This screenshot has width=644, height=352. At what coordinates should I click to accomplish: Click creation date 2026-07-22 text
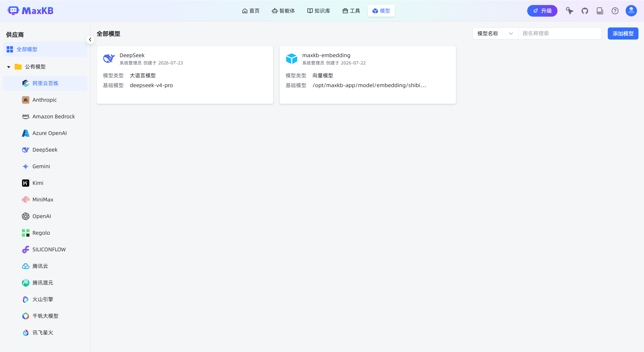coord(353,63)
